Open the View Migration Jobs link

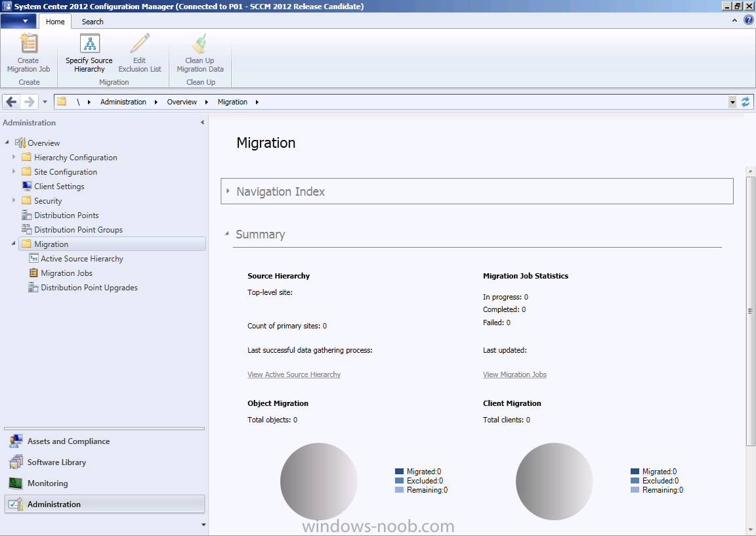pos(515,374)
